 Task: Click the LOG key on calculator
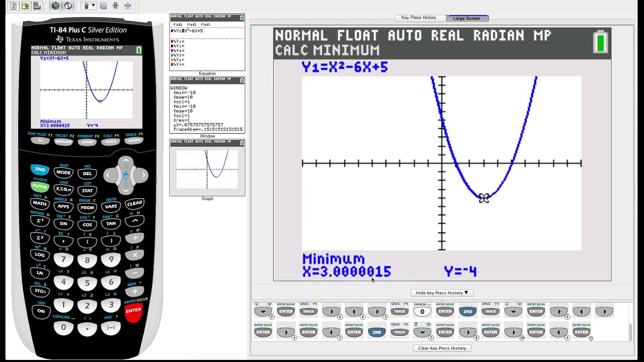[40, 255]
